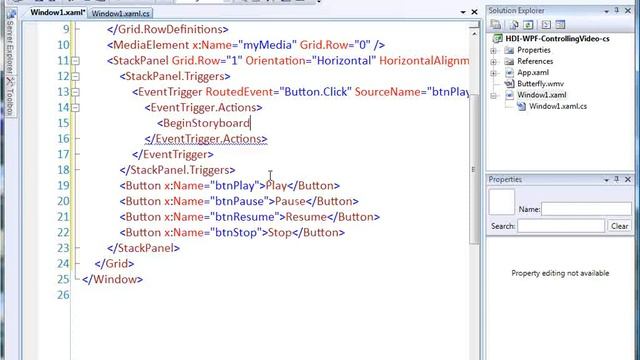640x360 pixels.
Task: Pin the Properties panel with pushpin
Action: (617, 180)
